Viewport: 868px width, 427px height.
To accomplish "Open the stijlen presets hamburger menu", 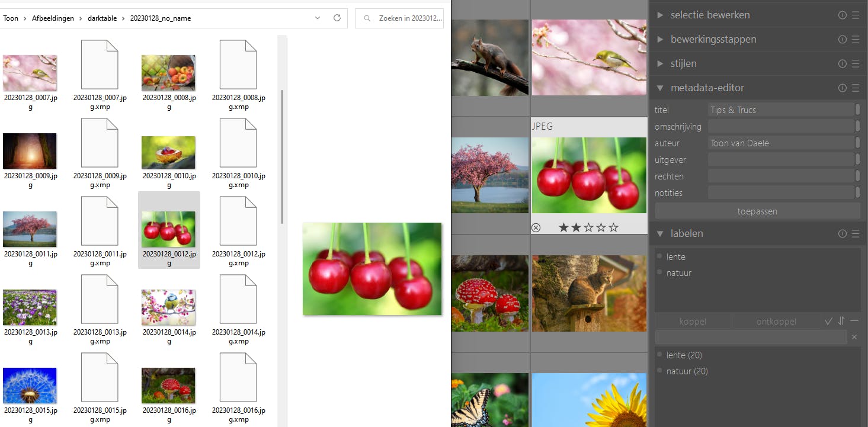I will 856,64.
